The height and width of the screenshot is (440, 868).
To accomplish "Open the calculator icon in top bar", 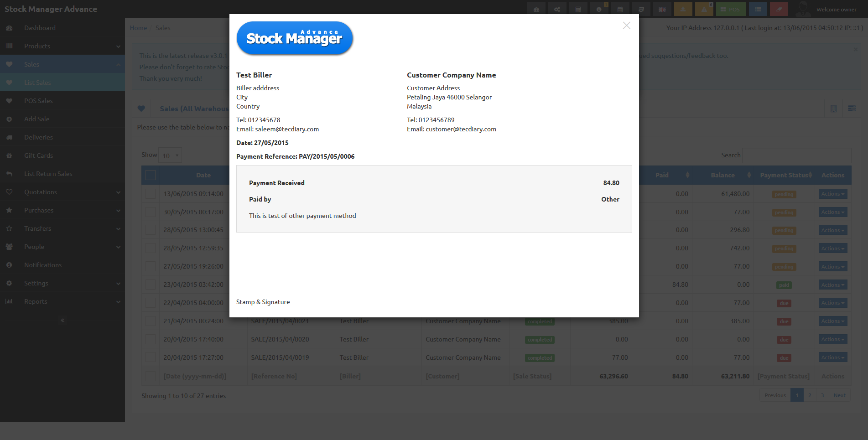I will pyautogui.click(x=578, y=9).
